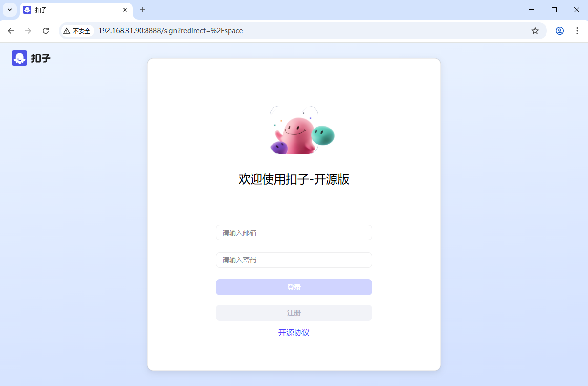Screen dimensions: 588x386
Task: Click the Coze favicon on the browser tab
Action: pyautogui.click(x=27, y=10)
